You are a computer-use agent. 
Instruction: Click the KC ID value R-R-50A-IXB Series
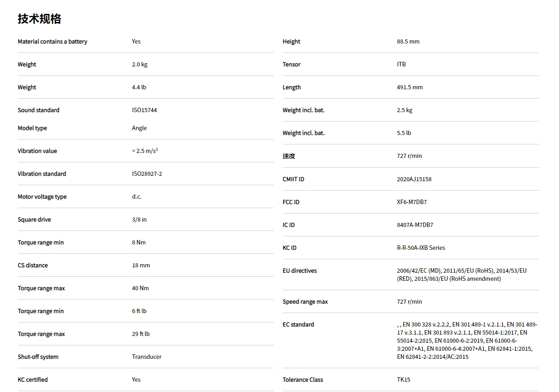coord(421,248)
